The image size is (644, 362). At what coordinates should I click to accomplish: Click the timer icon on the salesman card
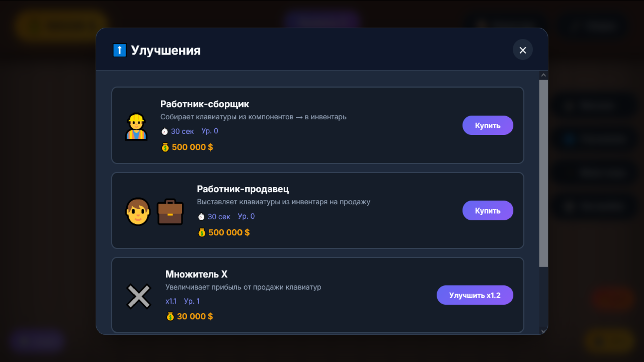point(201,216)
